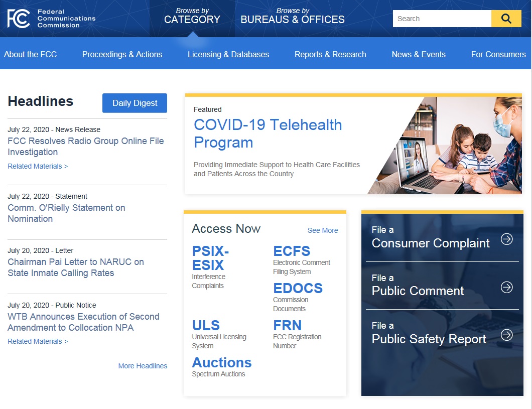Click the 'July 22, 2020 - Statement' text
Viewport: 532px width, 409px height.
tap(47, 196)
